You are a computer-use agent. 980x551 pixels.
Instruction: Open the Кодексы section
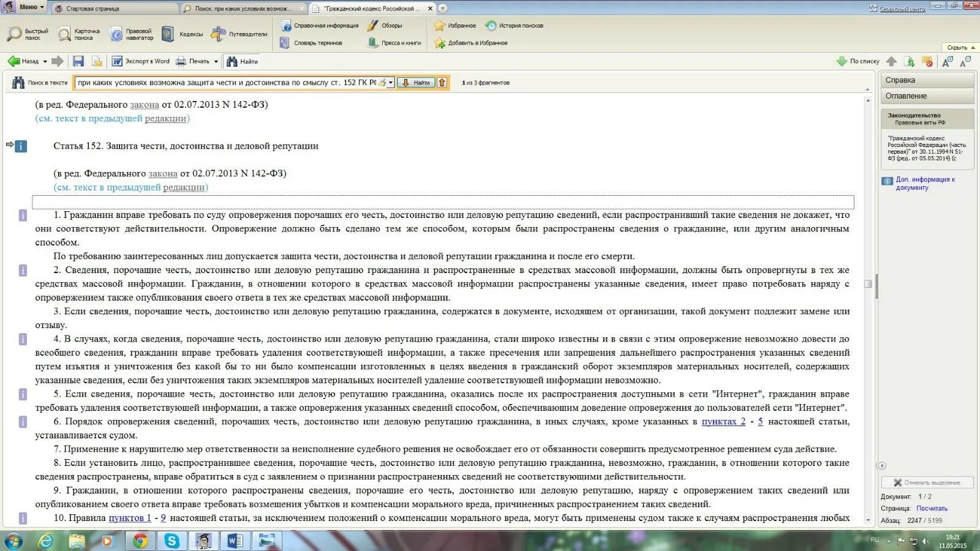coord(183,34)
